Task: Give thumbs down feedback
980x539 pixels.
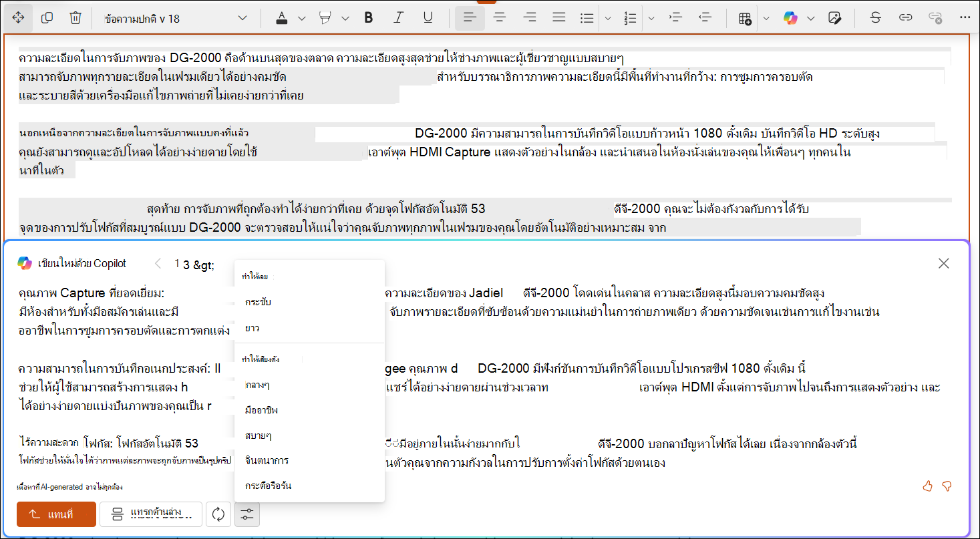Action: 947,486
